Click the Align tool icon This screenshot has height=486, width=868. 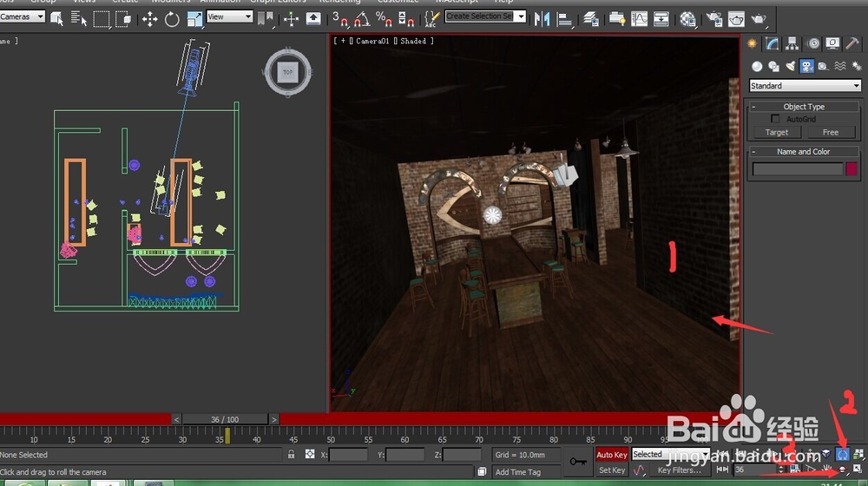point(564,19)
